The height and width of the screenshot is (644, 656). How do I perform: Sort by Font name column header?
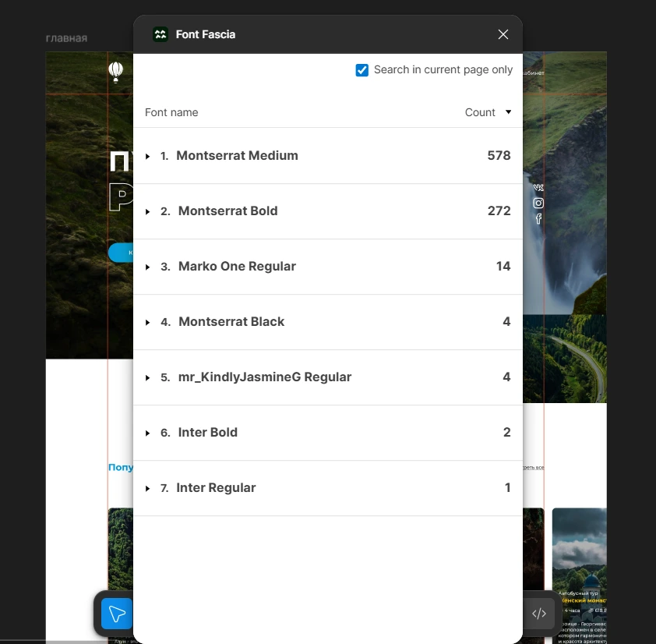pyautogui.click(x=171, y=112)
